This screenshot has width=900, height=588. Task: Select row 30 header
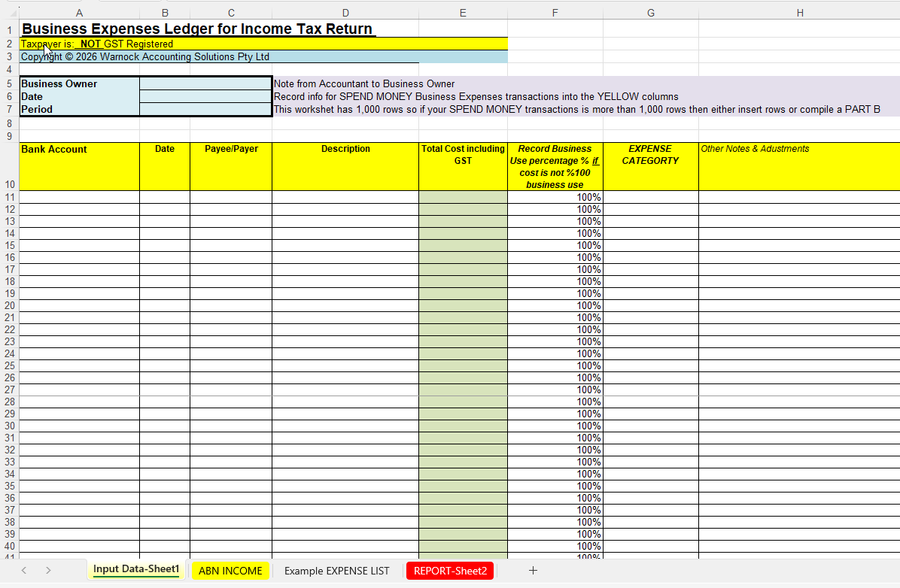(9, 426)
